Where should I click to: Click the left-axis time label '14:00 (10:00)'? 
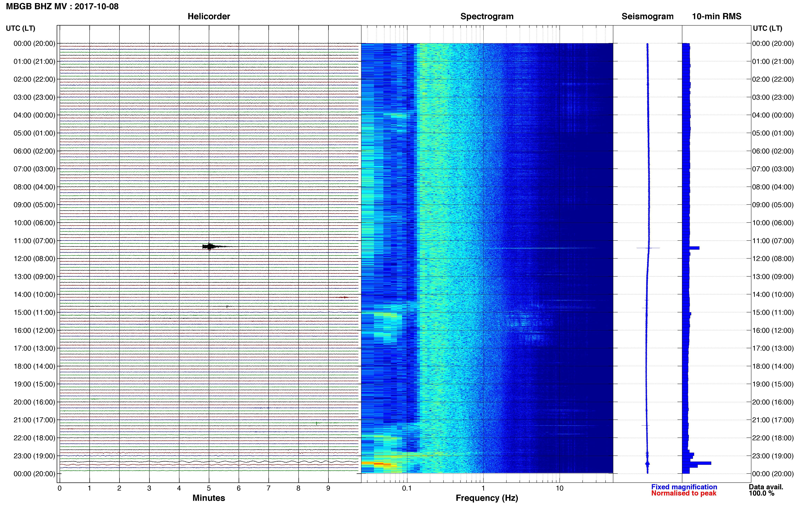tap(34, 294)
